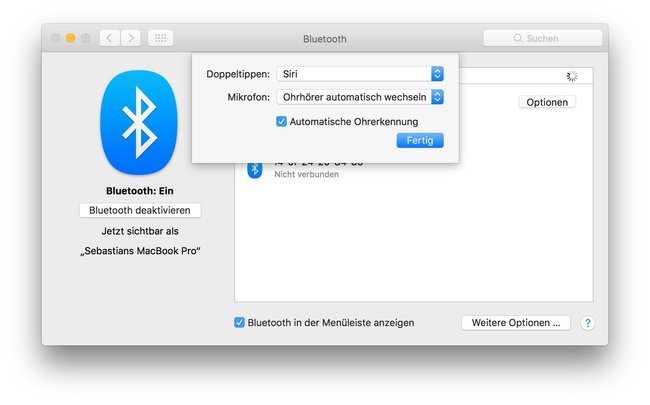
Task: Open the Doppeltippen dropdown showing Siri
Action: 360,74
